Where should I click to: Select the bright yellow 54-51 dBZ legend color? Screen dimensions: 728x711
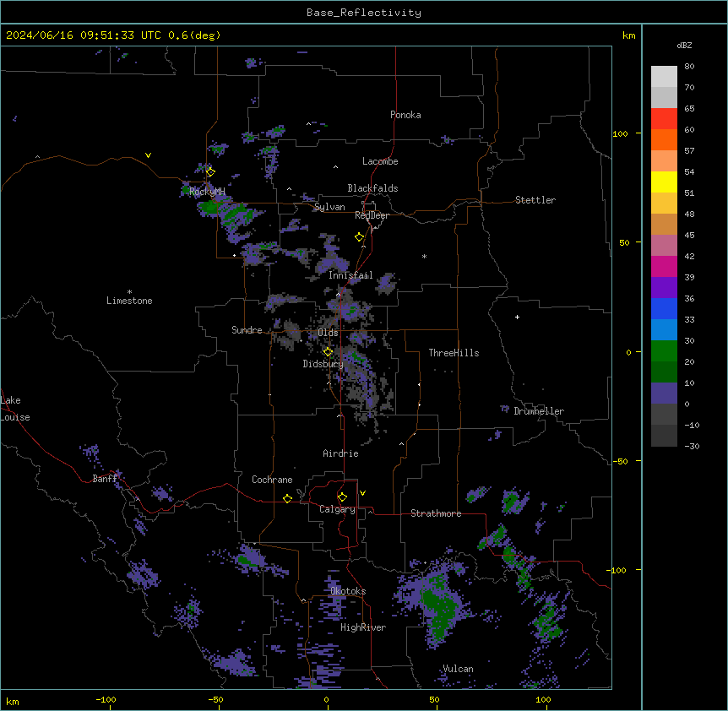click(664, 182)
